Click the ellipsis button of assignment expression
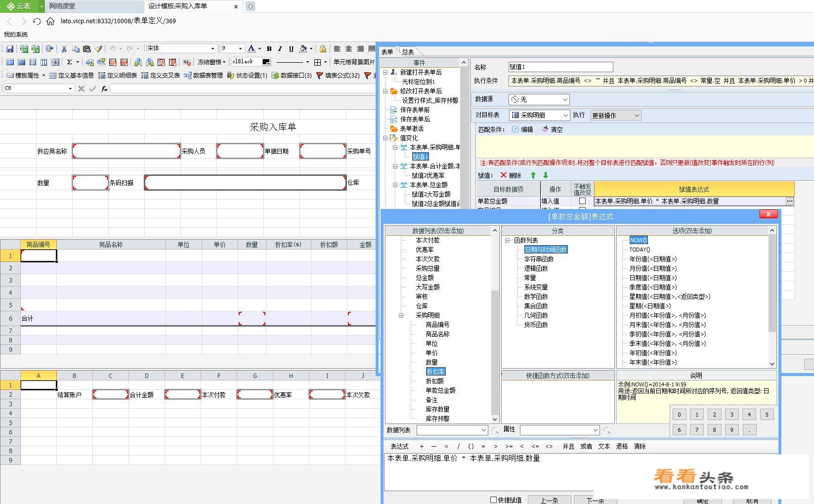 [x=790, y=201]
